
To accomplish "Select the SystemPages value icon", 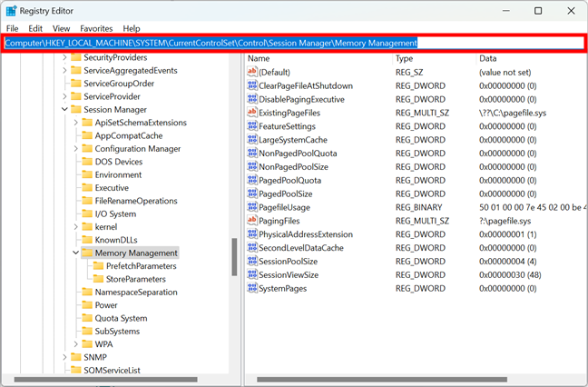I will 252,288.
